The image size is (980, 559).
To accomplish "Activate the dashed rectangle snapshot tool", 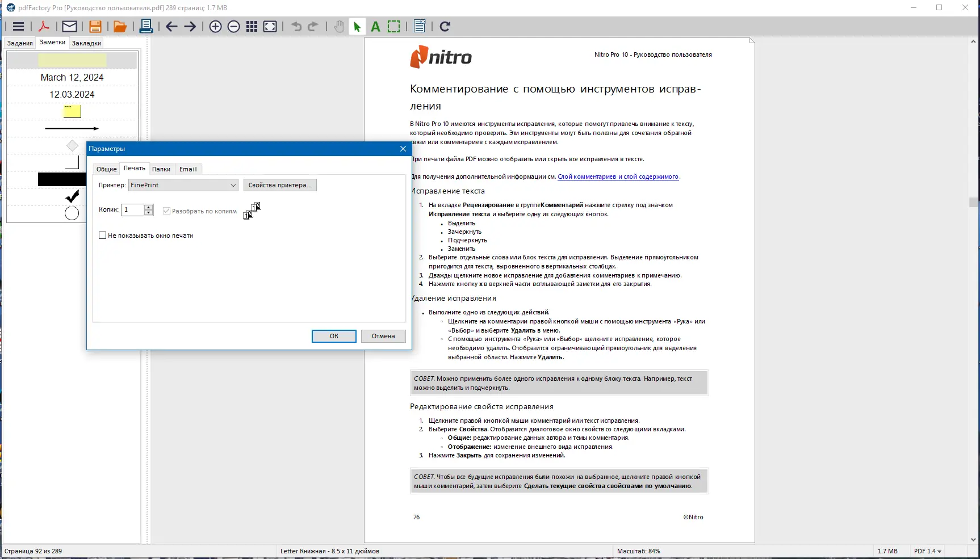I will click(x=393, y=27).
